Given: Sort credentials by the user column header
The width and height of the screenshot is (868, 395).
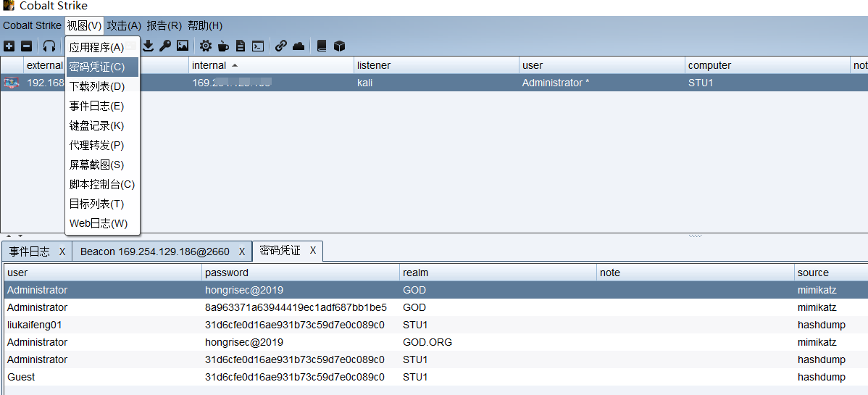Looking at the screenshot, I should 103,273.
